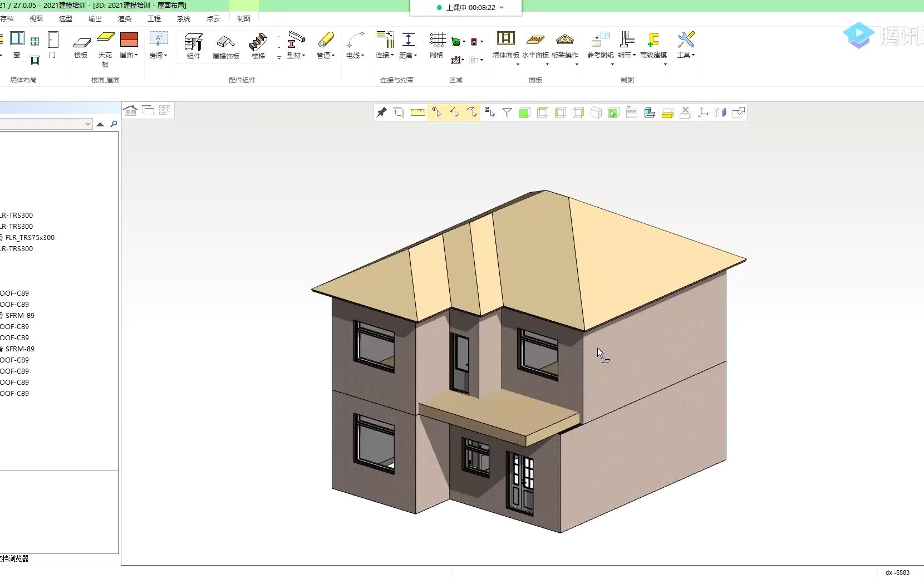Choose the 楼板 floor slab tool
Viewport: 924px width, 578px height.
[x=81, y=47]
